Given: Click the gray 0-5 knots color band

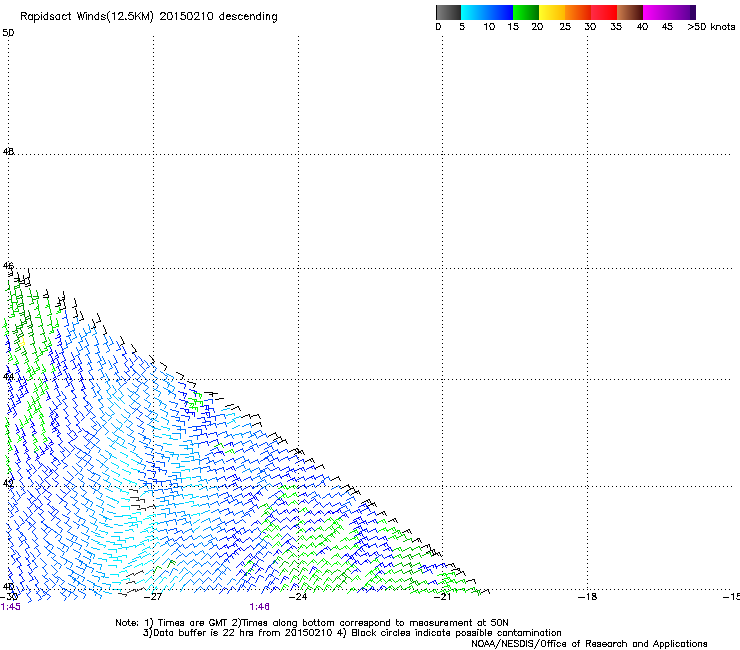Looking at the screenshot, I should [x=448, y=12].
